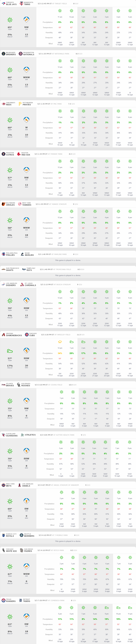
Task: Click the Milwaukee Brewers team logo
Action: coord(4,54)
